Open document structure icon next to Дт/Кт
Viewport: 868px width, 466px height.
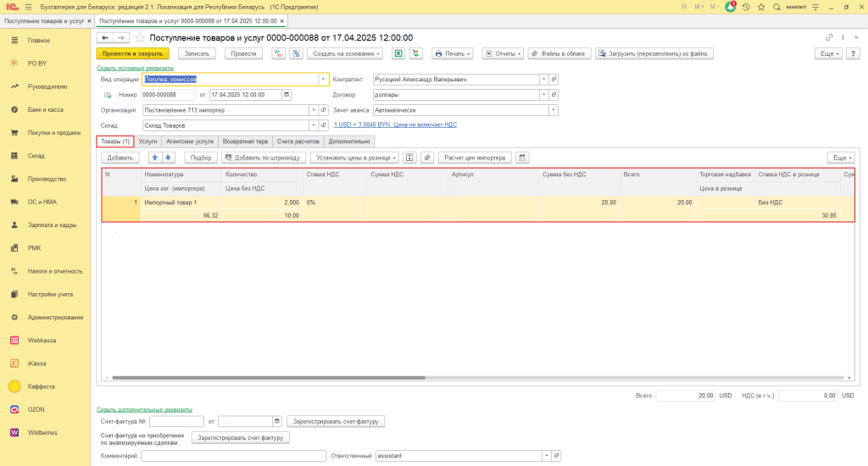click(x=296, y=53)
